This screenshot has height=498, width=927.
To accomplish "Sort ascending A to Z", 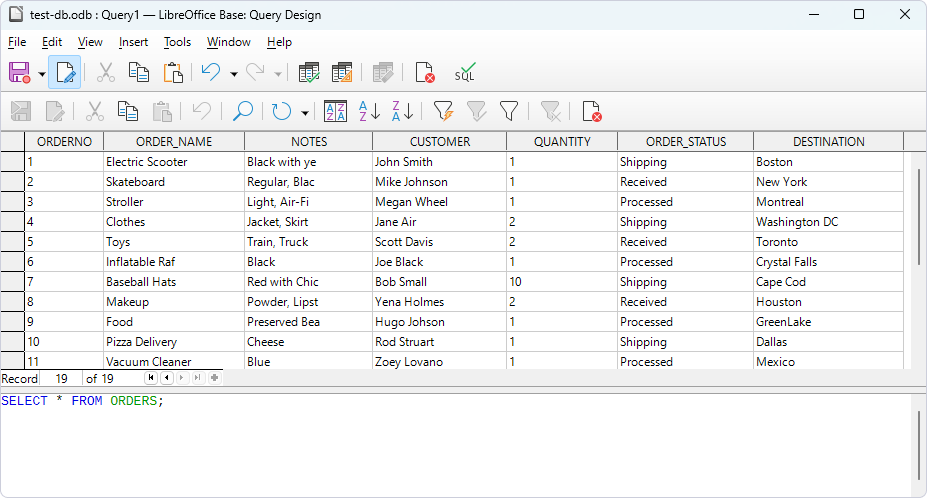I will coord(369,111).
